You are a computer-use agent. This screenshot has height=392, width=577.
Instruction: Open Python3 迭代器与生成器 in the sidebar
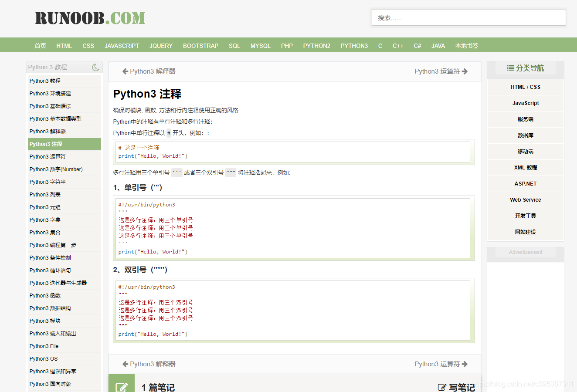coord(64,283)
